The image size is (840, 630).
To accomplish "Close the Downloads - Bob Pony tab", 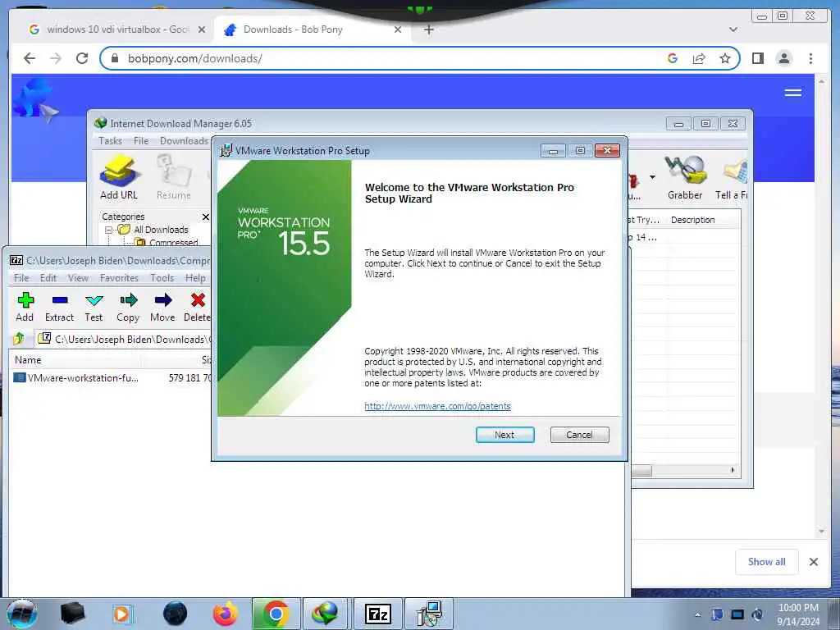I will click(x=398, y=30).
